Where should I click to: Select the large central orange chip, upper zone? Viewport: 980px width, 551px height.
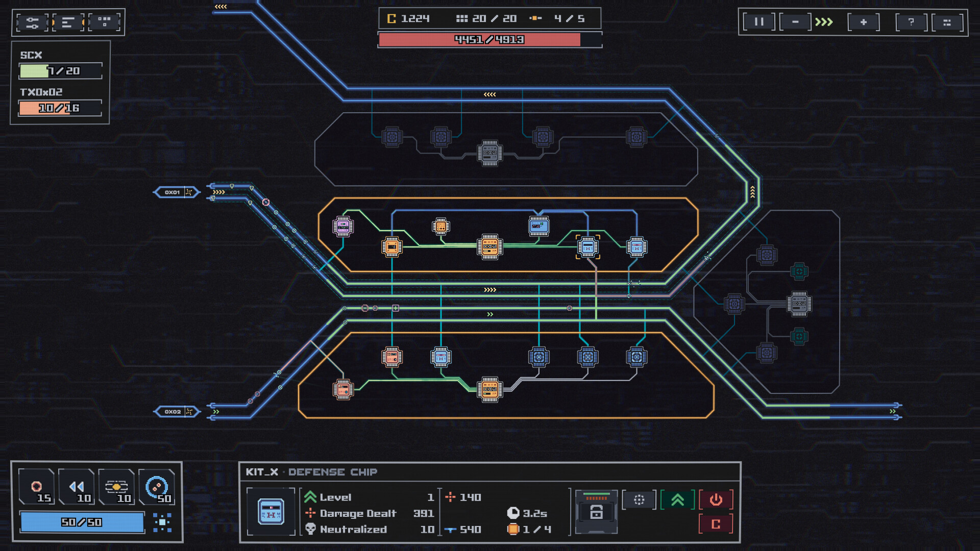pyautogui.click(x=490, y=247)
